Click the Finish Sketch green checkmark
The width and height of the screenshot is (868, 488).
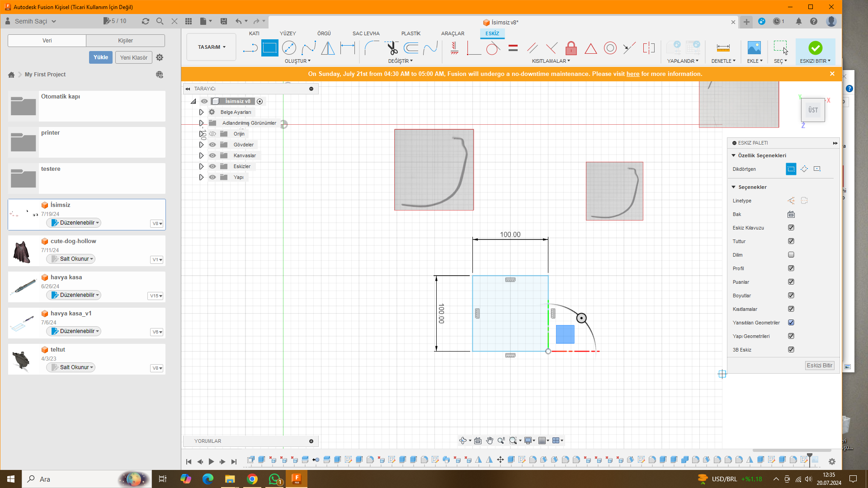point(815,48)
